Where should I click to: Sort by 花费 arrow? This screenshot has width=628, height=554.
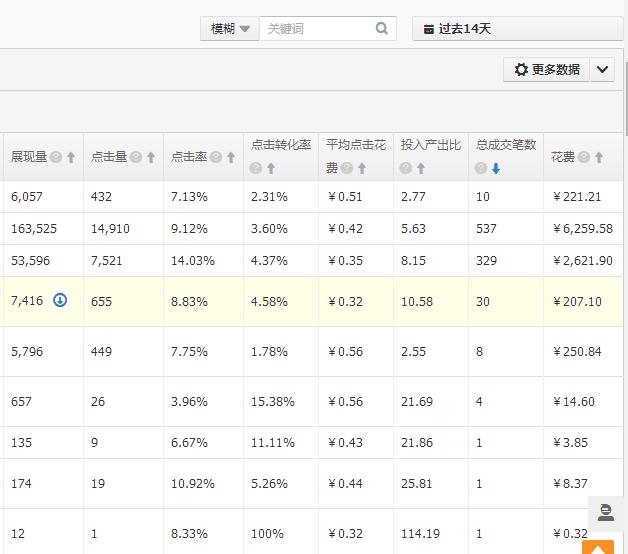[x=599, y=157]
